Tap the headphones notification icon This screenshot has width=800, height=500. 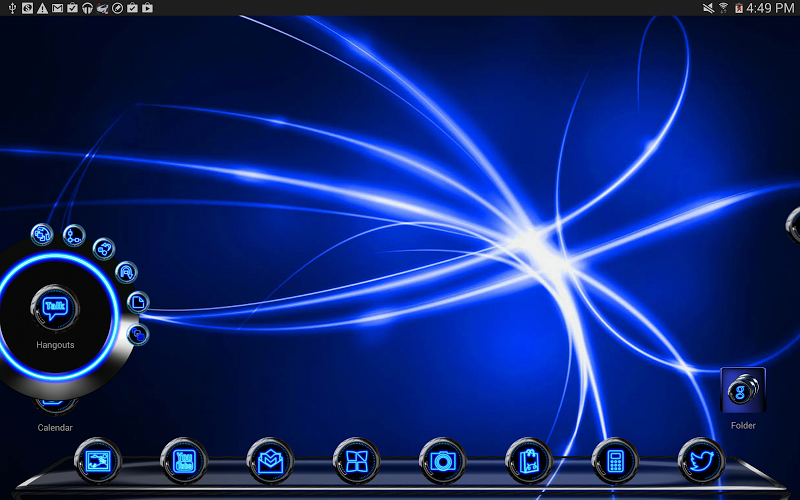click(x=87, y=8)
